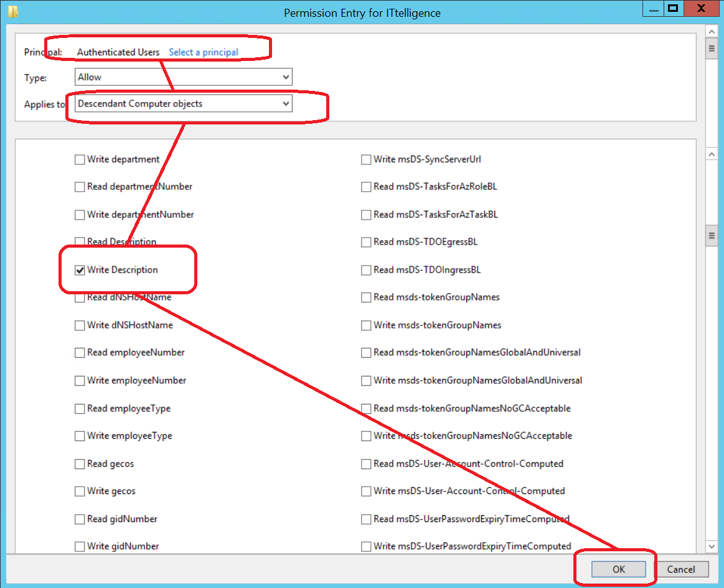Click the folder icon in title bar
724x588 pixels.
(x=13, y=12)
